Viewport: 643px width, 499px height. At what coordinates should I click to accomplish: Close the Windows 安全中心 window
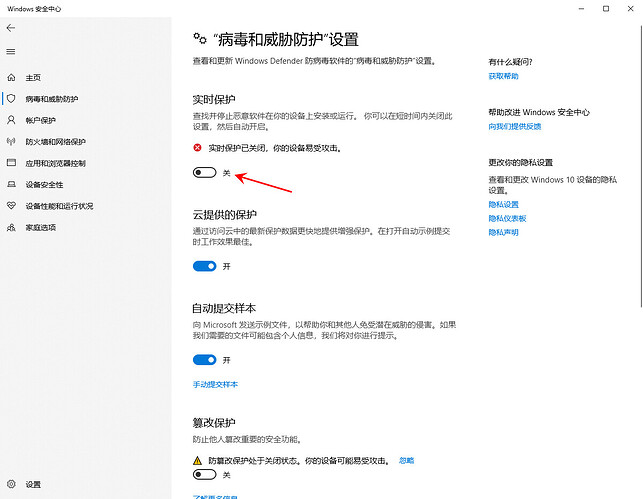point(630,9)
